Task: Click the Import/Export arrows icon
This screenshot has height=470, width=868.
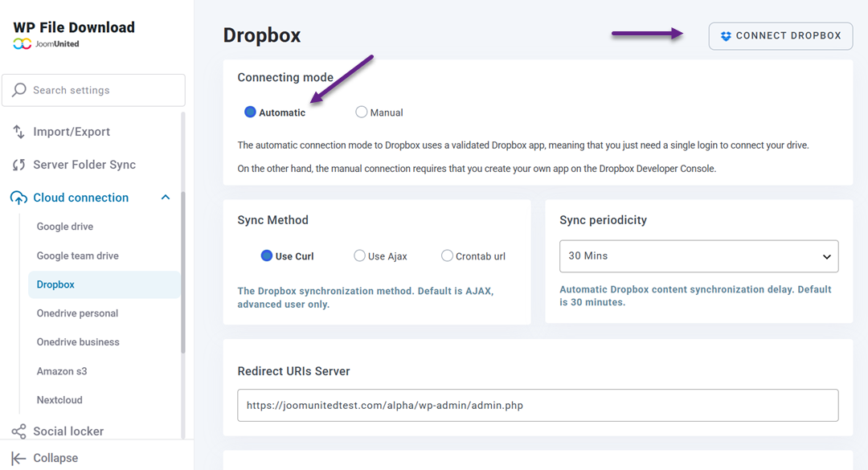Action: tap(18, 132)
